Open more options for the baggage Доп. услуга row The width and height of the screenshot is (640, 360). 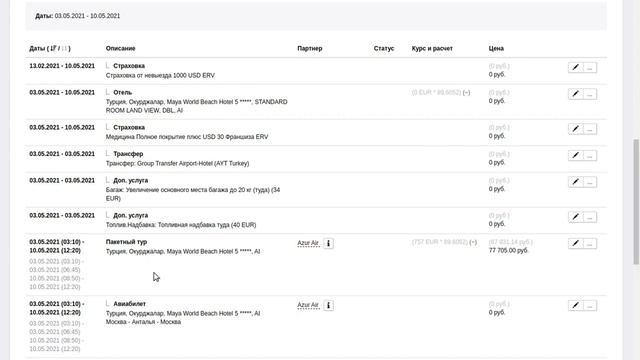coord(590,182)
